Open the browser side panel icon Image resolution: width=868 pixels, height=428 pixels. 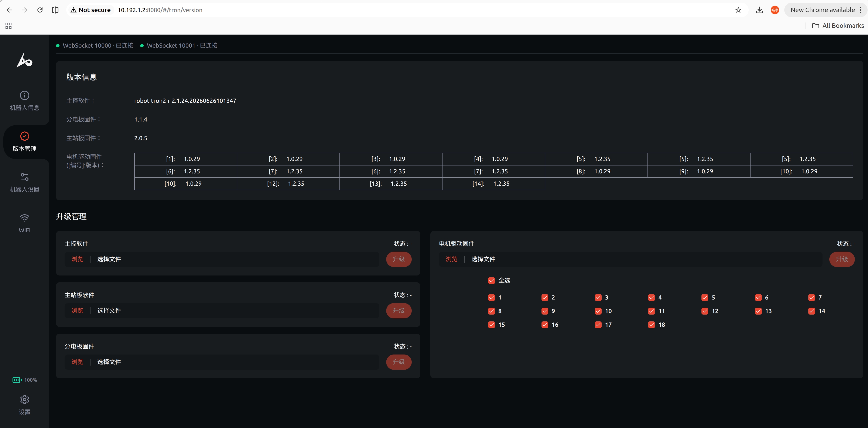pyautogui.click(x=55, y=10)
